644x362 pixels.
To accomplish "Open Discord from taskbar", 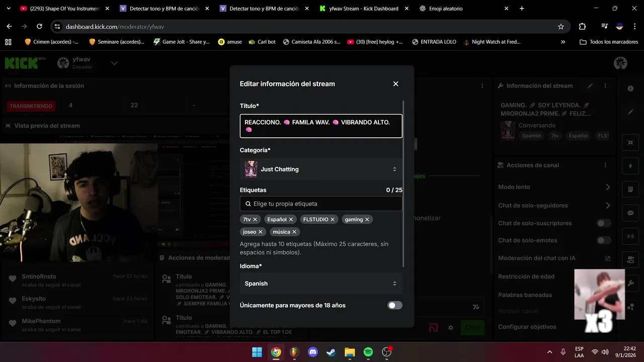I will pos(313,352).
